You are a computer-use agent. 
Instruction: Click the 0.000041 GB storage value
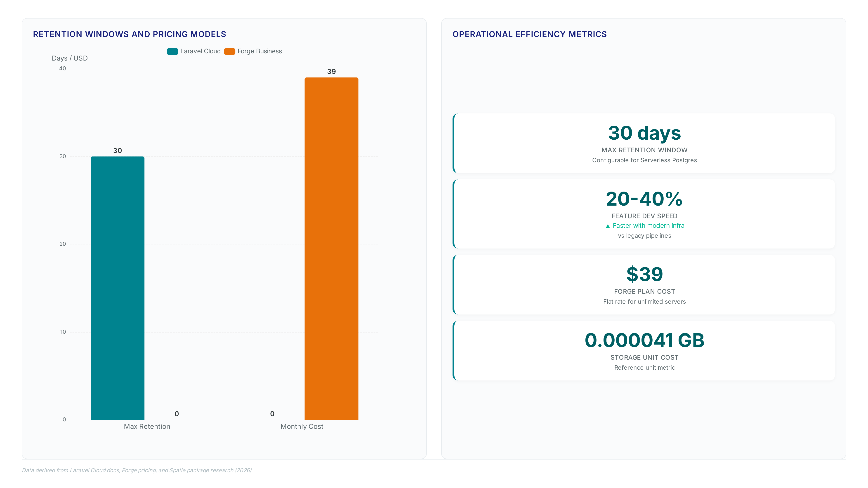644,340
